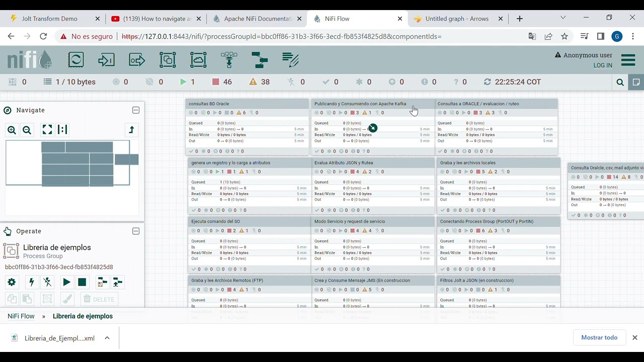Select the Process Group toolbar icon
This screenshot has height=362, width=644.
point(168,60)
